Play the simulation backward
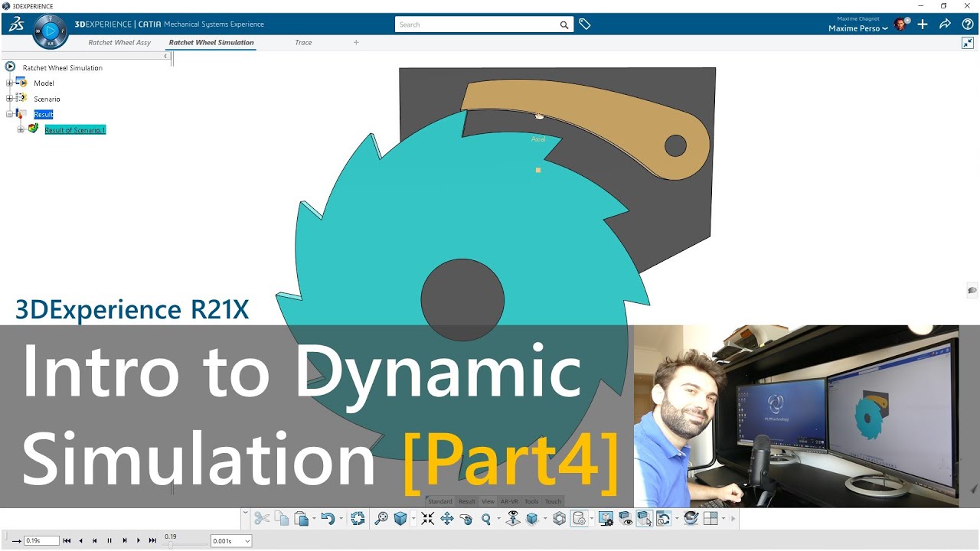980x551 pixels. click(80, 540)
